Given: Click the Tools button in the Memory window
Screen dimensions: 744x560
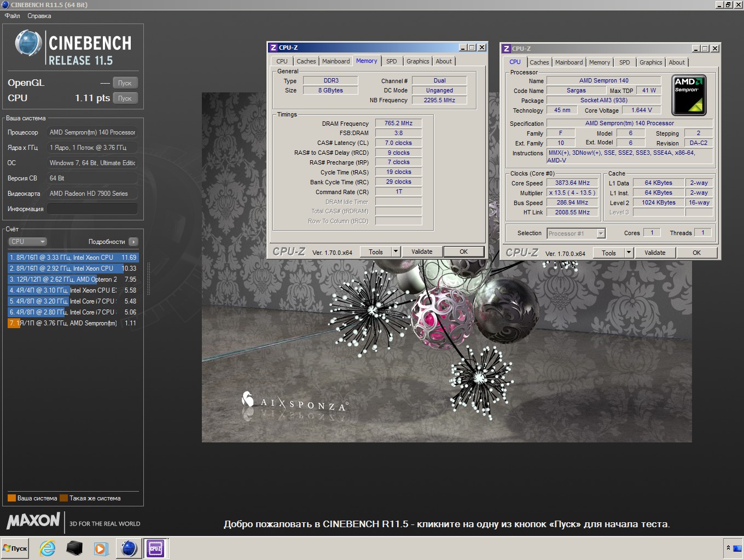Looking at the screenshot, I should tap(376, 252).
